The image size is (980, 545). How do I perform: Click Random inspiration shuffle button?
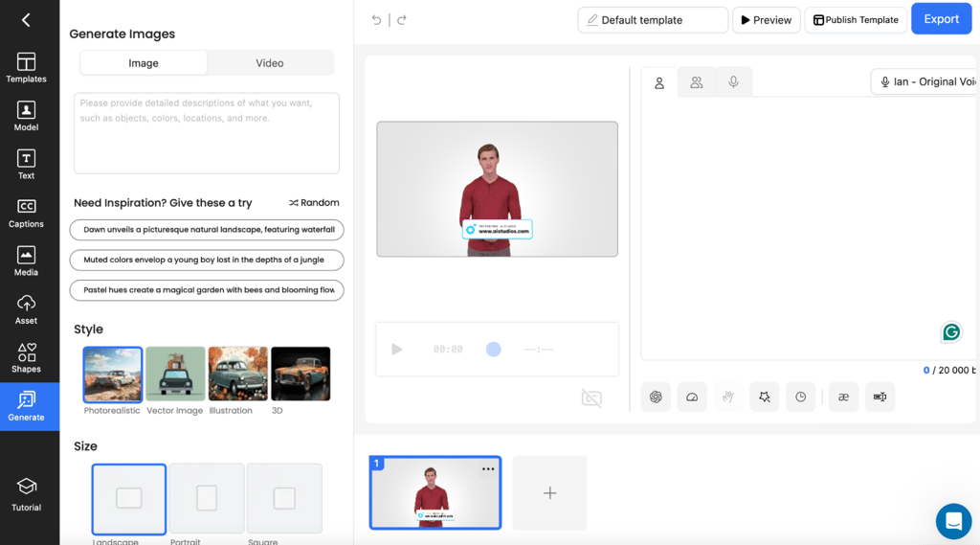(x=314, y=203)
